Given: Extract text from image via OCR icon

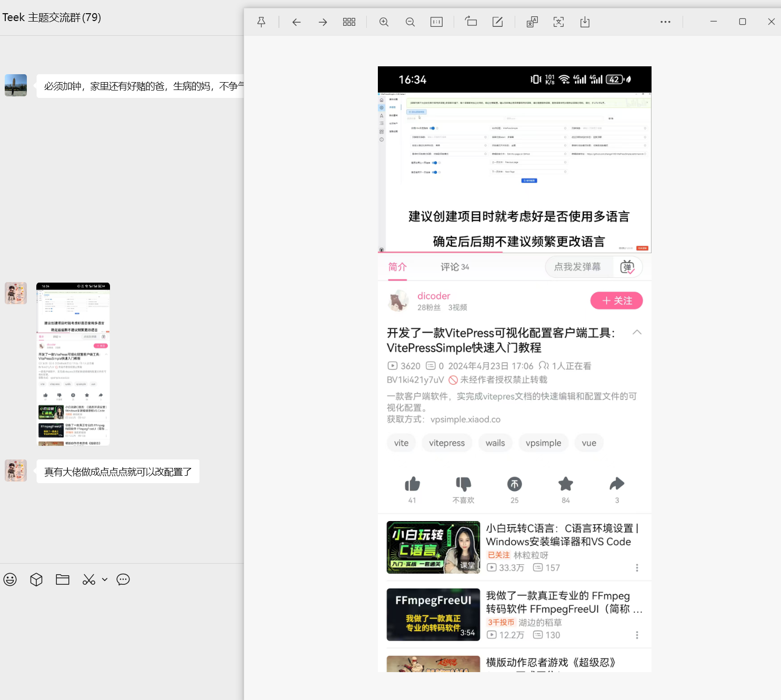Looking at the screenshot, I should (x=558, y=22).
